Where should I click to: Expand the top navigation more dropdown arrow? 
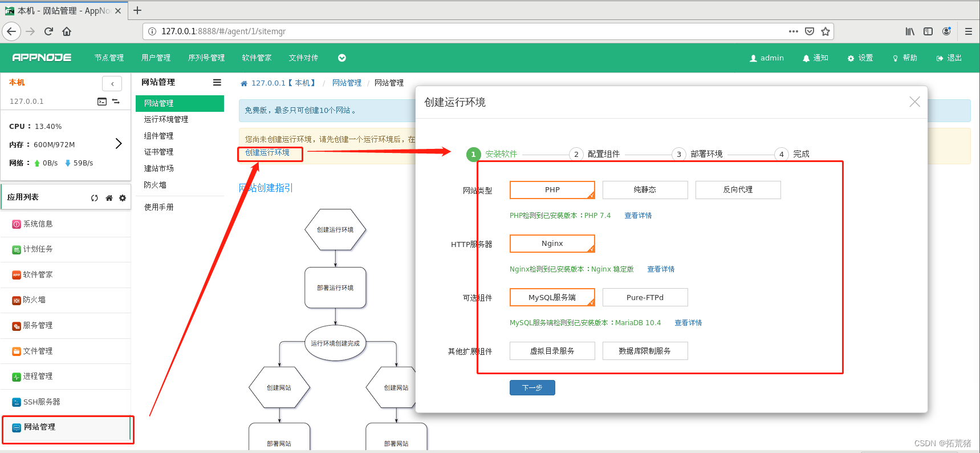342,58
